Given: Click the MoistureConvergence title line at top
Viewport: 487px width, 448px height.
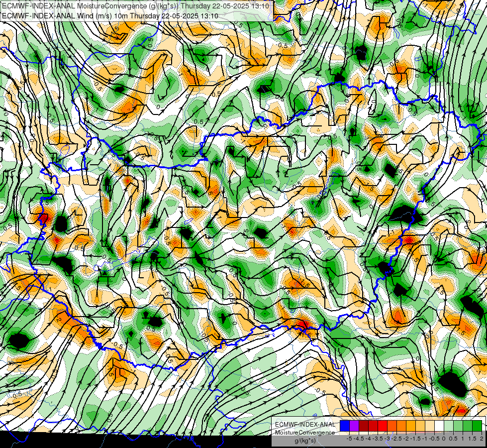Looking at the screenshot, I should 136,6.
